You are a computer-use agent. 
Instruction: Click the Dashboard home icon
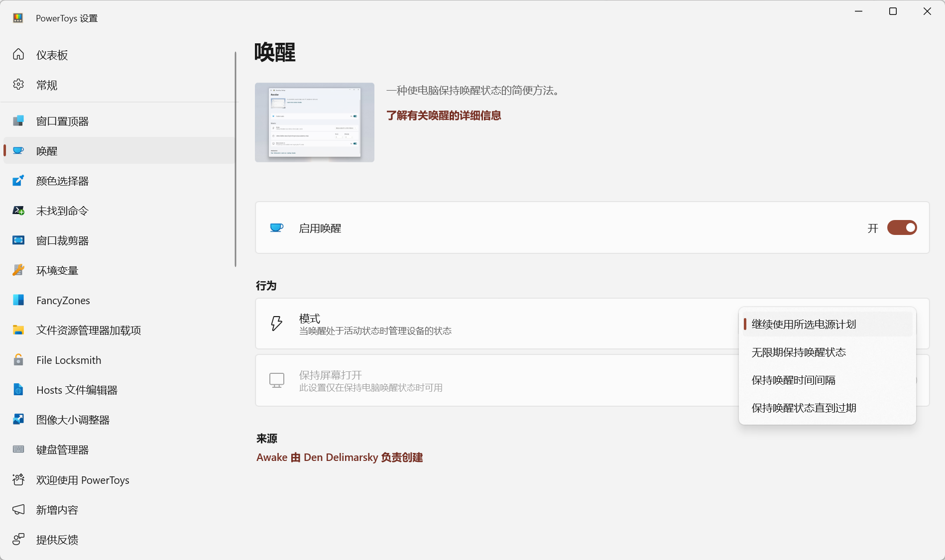pos(18,54)
